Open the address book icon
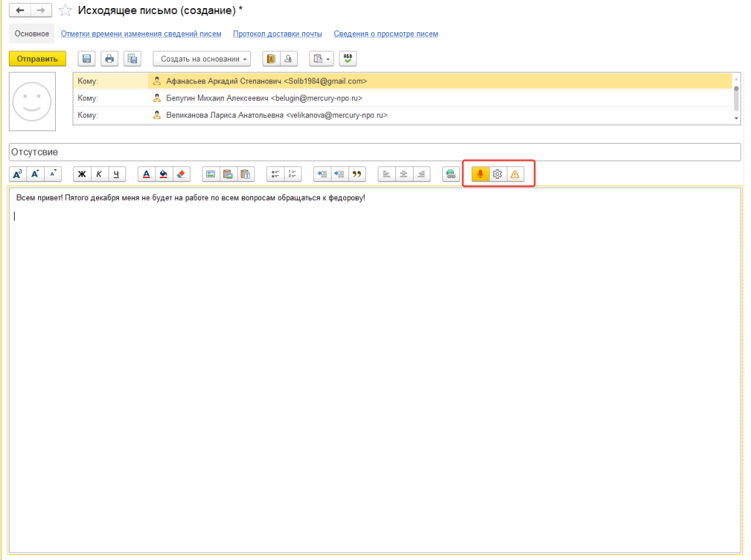 (271, 59)
